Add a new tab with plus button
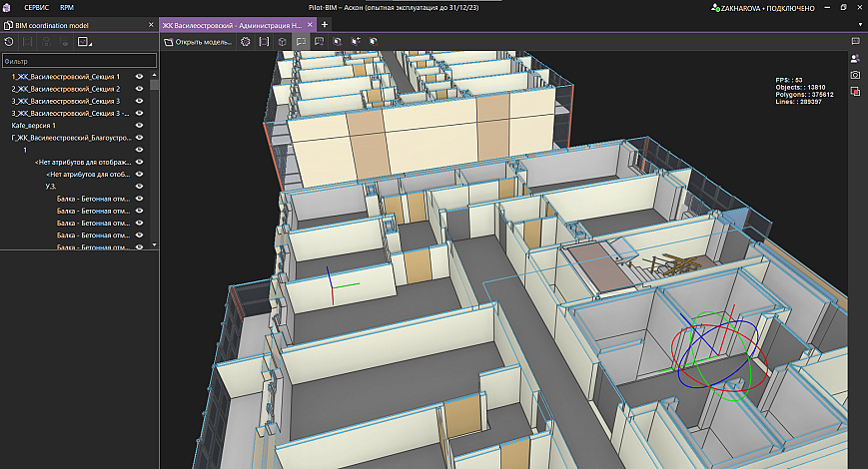The height and width of the screenshot is (469, 868). (325, 24)
